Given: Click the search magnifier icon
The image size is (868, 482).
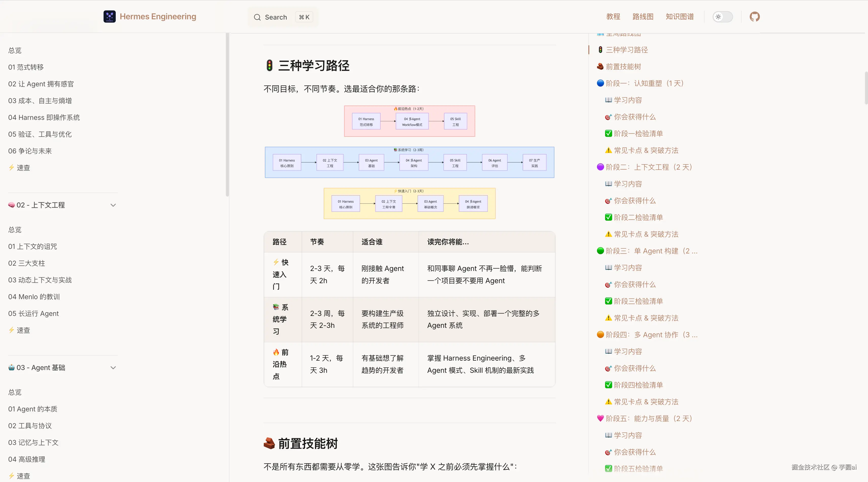Looking at the screenshot, I should 257,17.
